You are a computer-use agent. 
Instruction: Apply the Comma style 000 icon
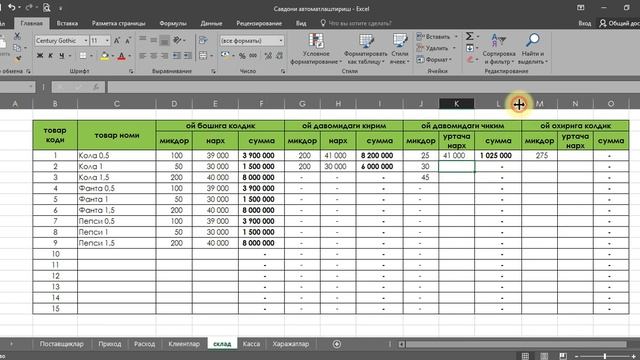[x=253, y=56]
